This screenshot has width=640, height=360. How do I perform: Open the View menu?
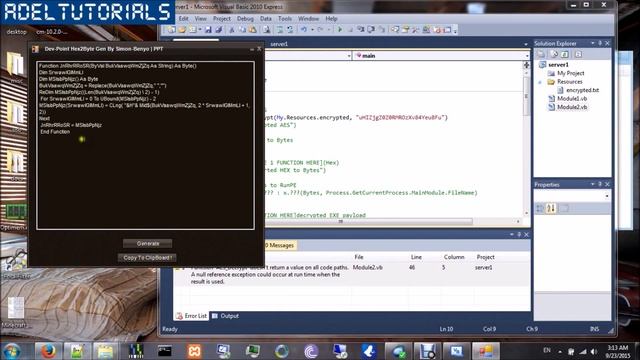[x=200, y=18]
